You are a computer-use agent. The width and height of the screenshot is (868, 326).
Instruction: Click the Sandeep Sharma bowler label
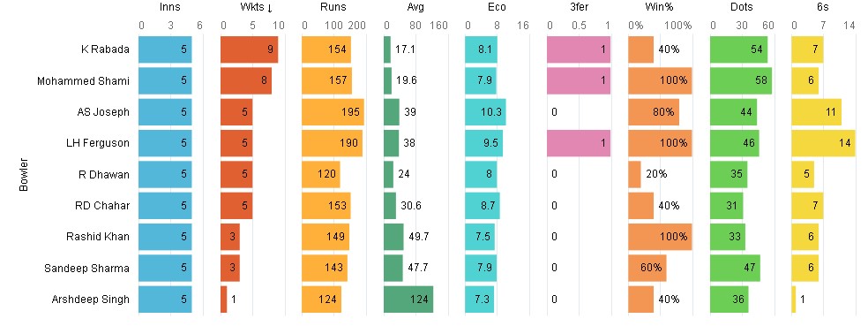[87, 269]
